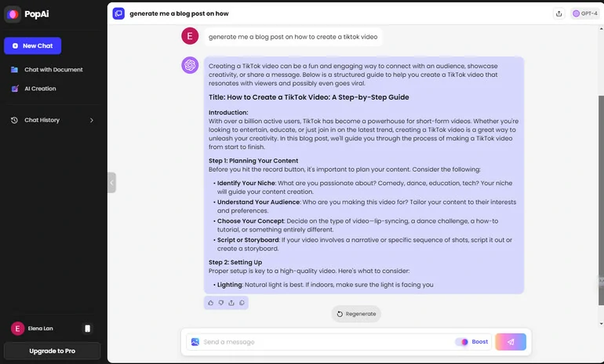Share the conversation via header export icon
The image size is (604, 364).
[559, 13]
